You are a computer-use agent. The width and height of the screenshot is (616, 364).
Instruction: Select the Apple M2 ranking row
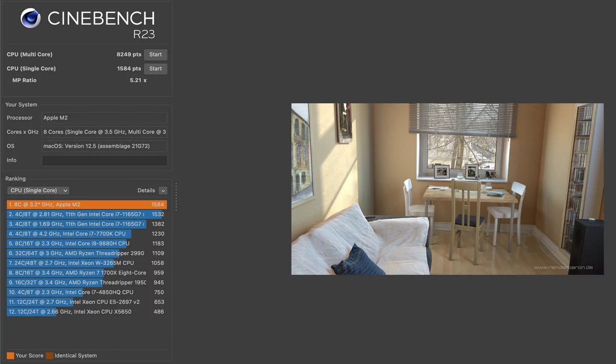point(87,205)
